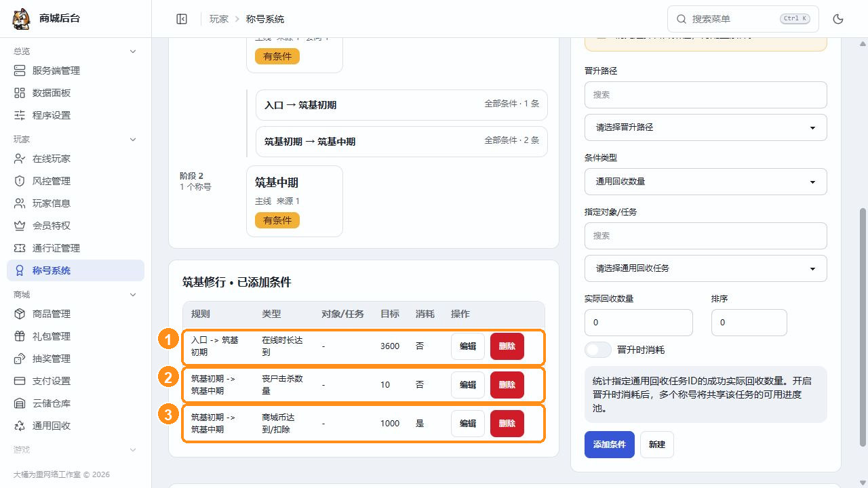Delete the 商城币达到/扣除 rule
This screenshot has height=488, width=868.
[x=507, y=424]
